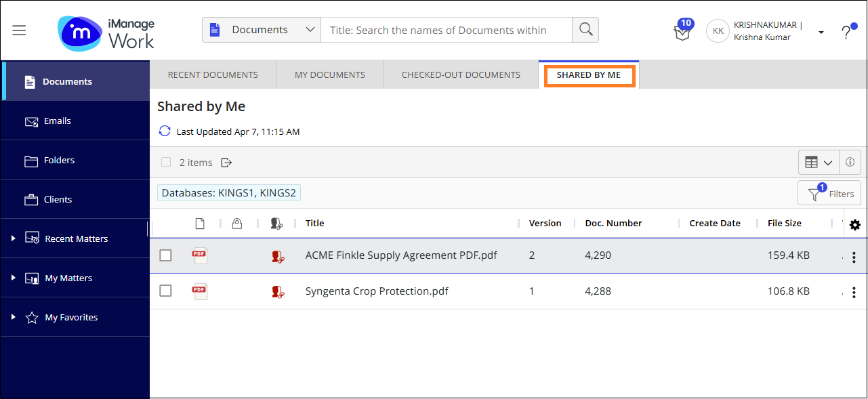Select the ACME Finkle Supply Agreement checkbox
Image resolution: width=868 pixels, height=399 pixels.
click(x=165, y=255)
